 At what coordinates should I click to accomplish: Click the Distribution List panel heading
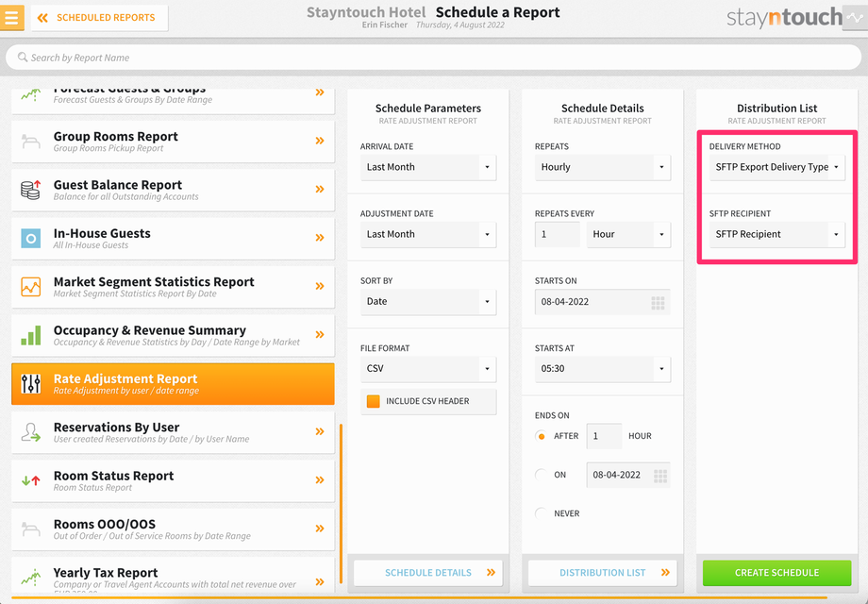click(x=776, y=109)
